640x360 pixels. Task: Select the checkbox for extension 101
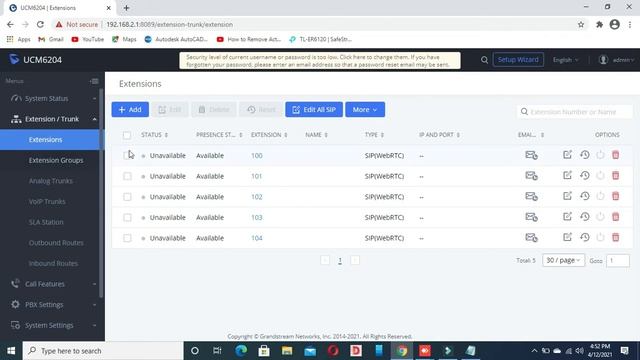[127, 176]
